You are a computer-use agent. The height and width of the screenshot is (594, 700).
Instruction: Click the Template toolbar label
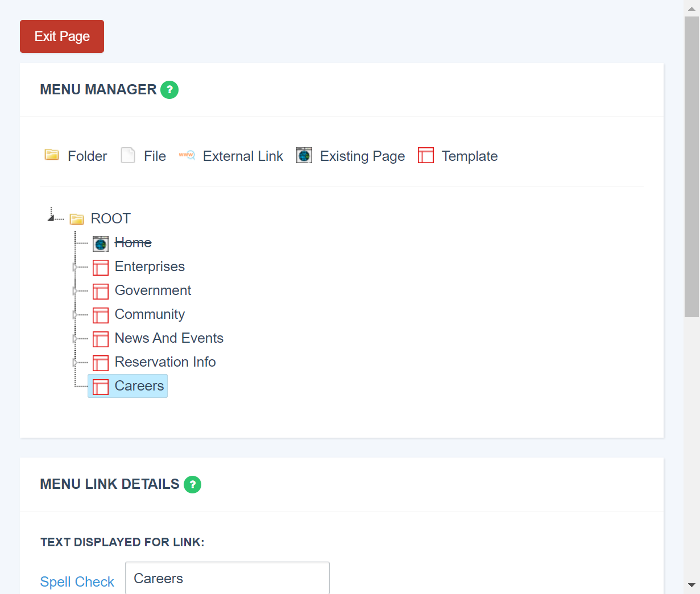(470, 156)
